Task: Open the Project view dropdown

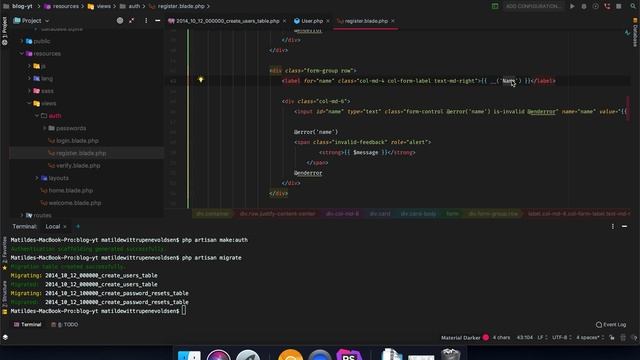Action: (x=31, y=20)
